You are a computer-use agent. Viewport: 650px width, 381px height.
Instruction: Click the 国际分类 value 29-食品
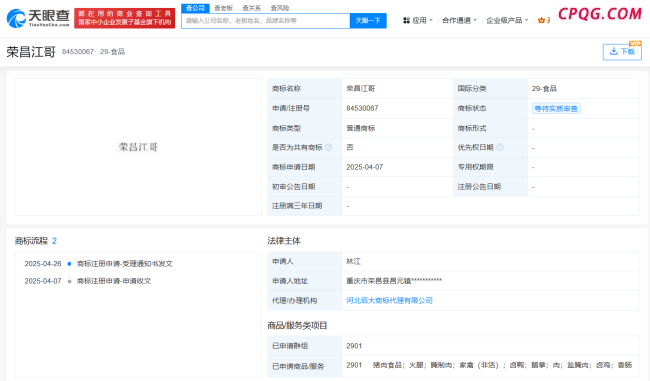(x=544, y=89)
